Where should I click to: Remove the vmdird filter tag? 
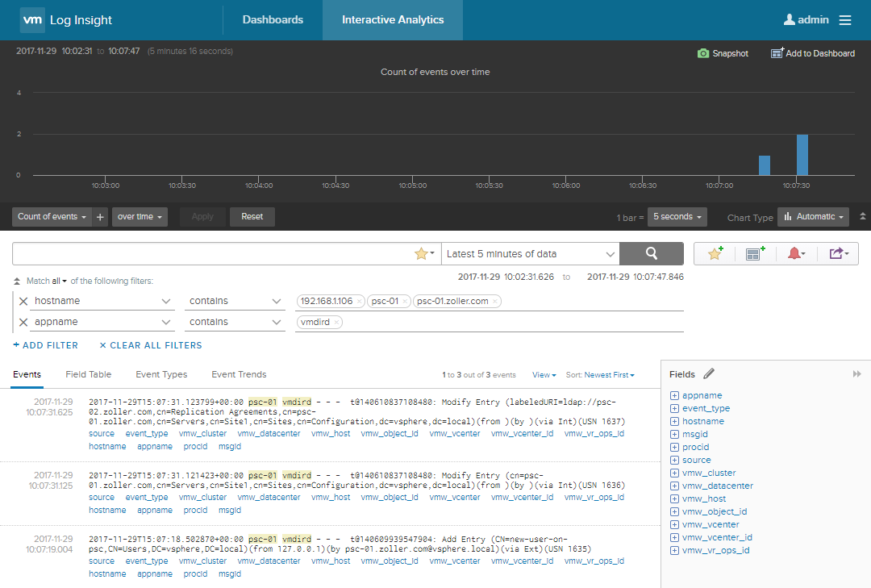(337, 322)
